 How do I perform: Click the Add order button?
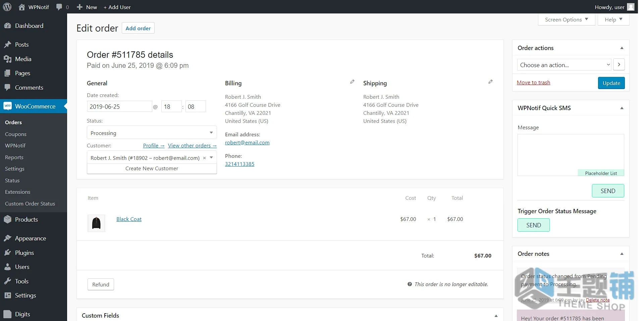(x=138, y=28)
